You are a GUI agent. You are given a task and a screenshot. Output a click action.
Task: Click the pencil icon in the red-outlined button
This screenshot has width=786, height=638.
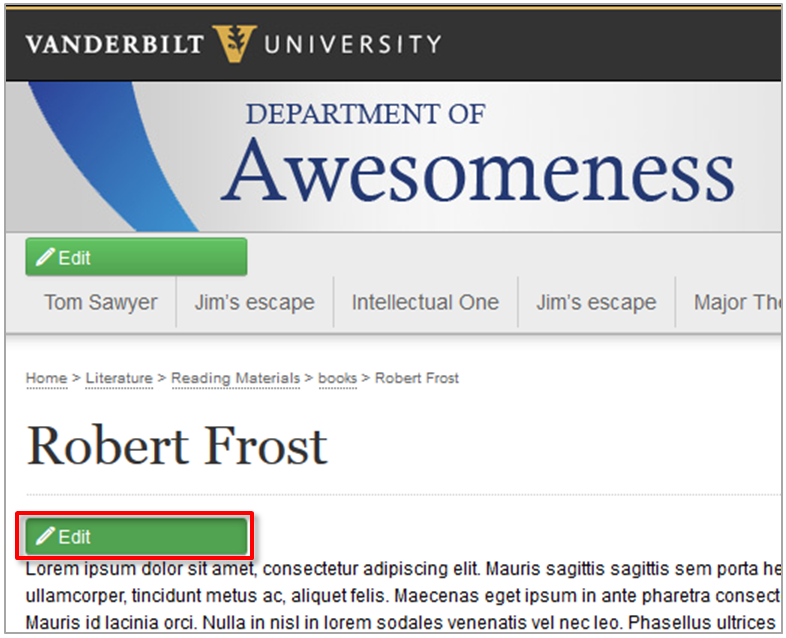click(x=45, y=537)
